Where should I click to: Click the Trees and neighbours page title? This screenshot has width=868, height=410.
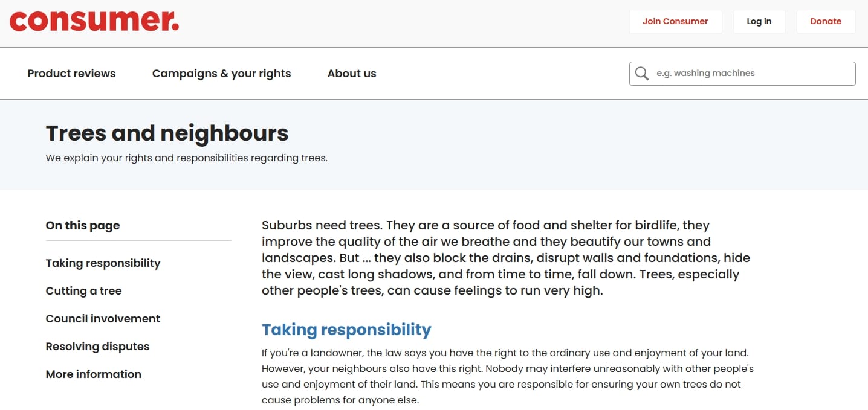click(167, 133)
